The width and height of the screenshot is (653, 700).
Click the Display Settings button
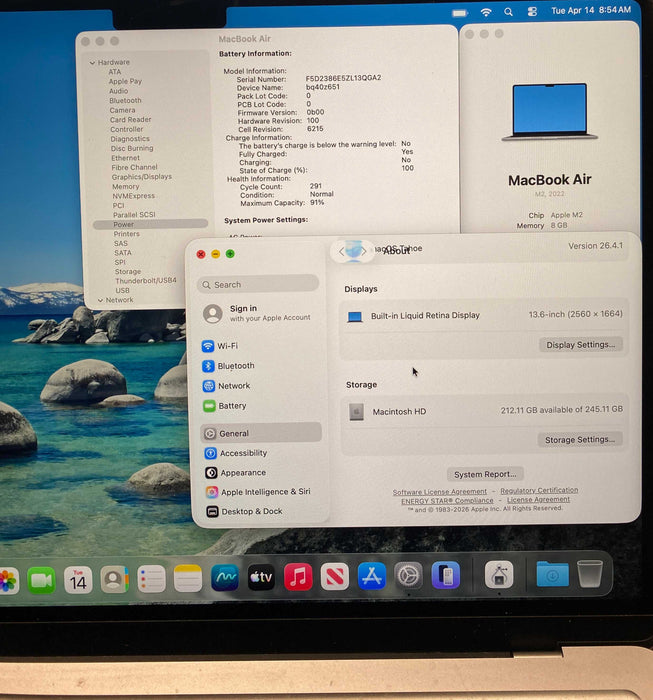pos(580,345)
